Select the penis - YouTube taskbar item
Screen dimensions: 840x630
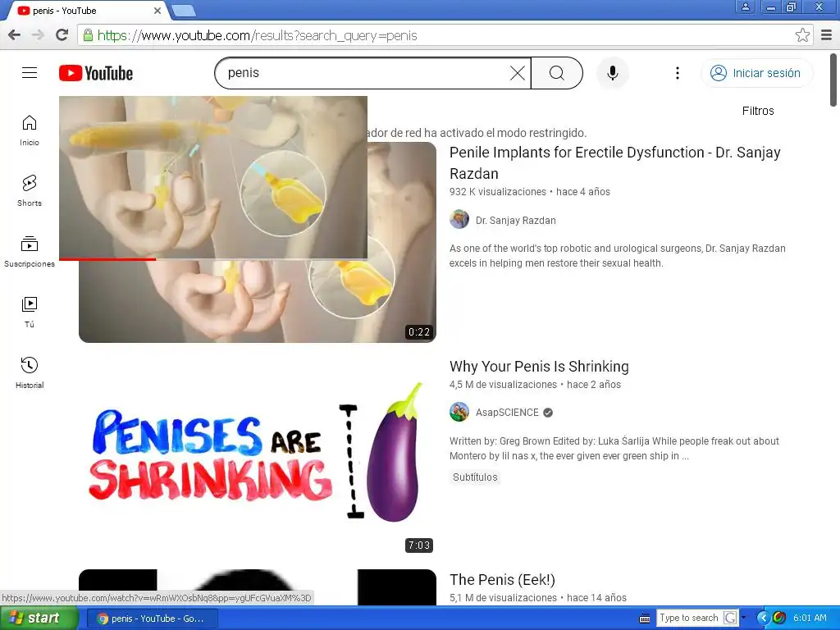tap(152, 619)
